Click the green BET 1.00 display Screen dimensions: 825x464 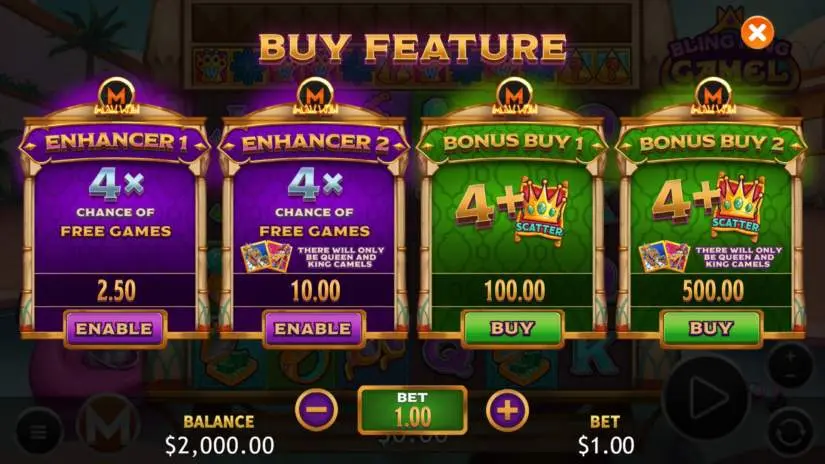[412, 410]
